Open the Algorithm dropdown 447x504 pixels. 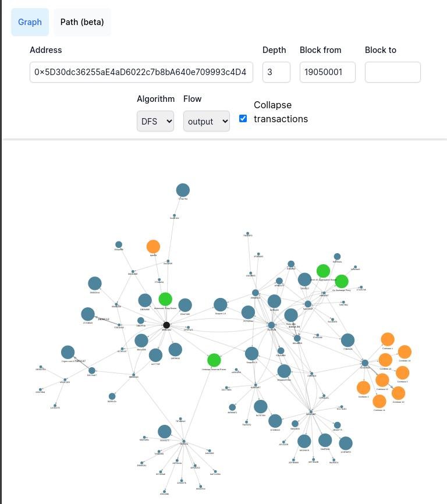point(155,122)
